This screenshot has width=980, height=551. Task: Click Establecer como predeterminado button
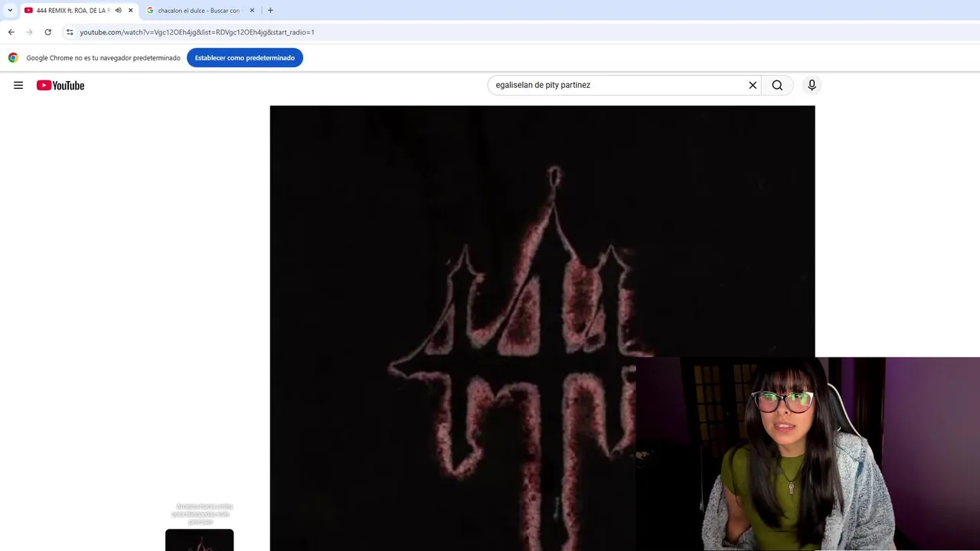pos(245,58)
